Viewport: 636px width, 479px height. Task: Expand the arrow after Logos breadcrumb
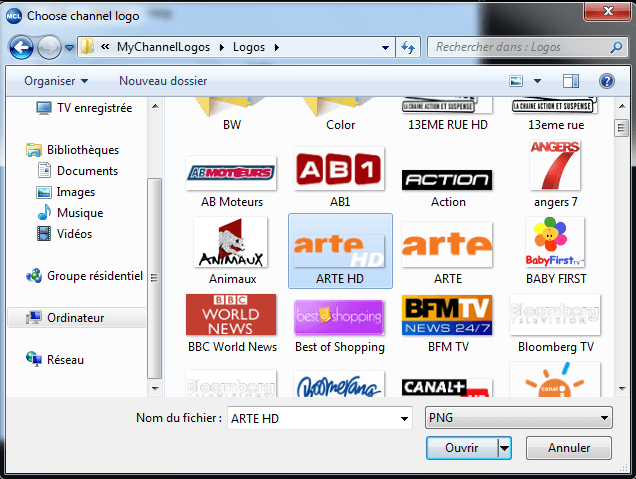coord(277,47)
